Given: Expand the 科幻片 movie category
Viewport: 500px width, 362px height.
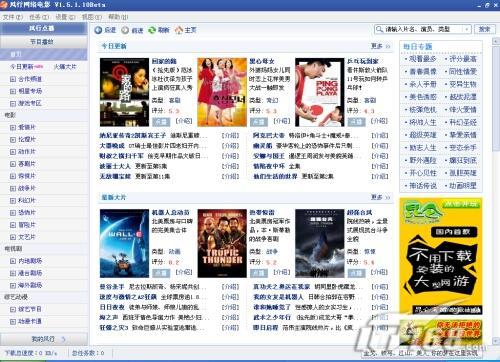Looking at the screenshot, I should coord(13,200).
